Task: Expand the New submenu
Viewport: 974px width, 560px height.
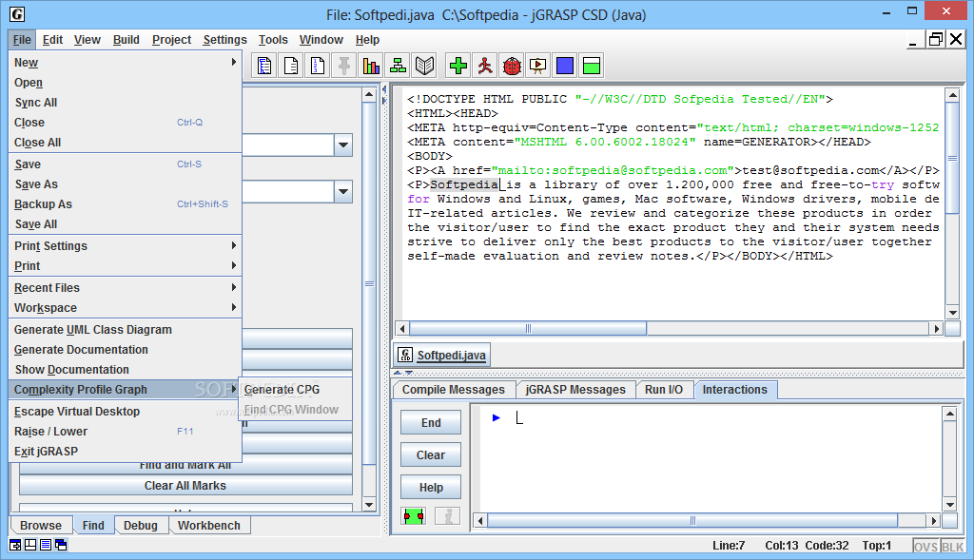Action: 125,62
